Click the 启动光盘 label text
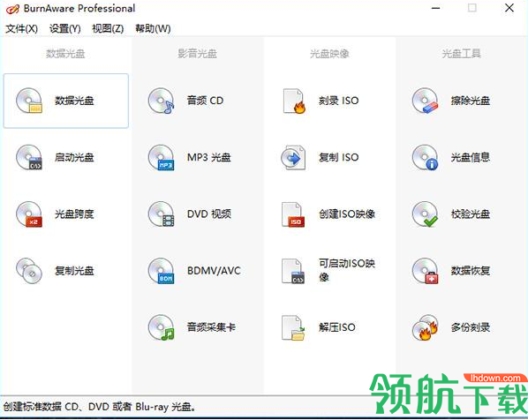Screen dimensions: 528x420 click(x=74, y=157)
